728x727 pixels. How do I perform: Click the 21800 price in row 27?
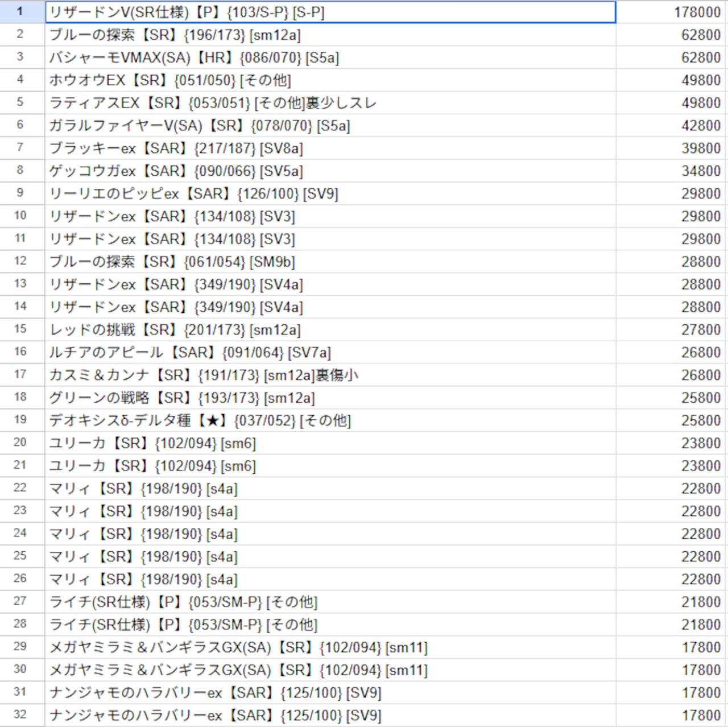pos(672,602)
